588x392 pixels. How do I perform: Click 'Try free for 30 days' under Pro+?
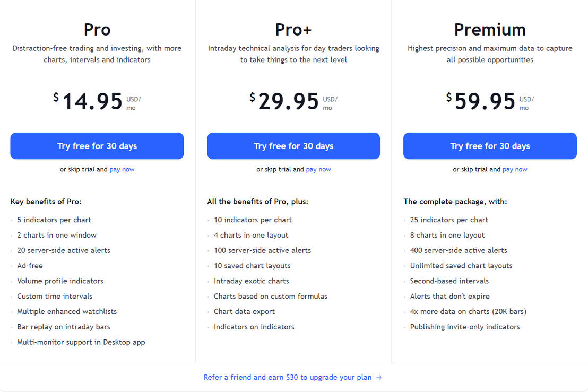click(293, 145)
